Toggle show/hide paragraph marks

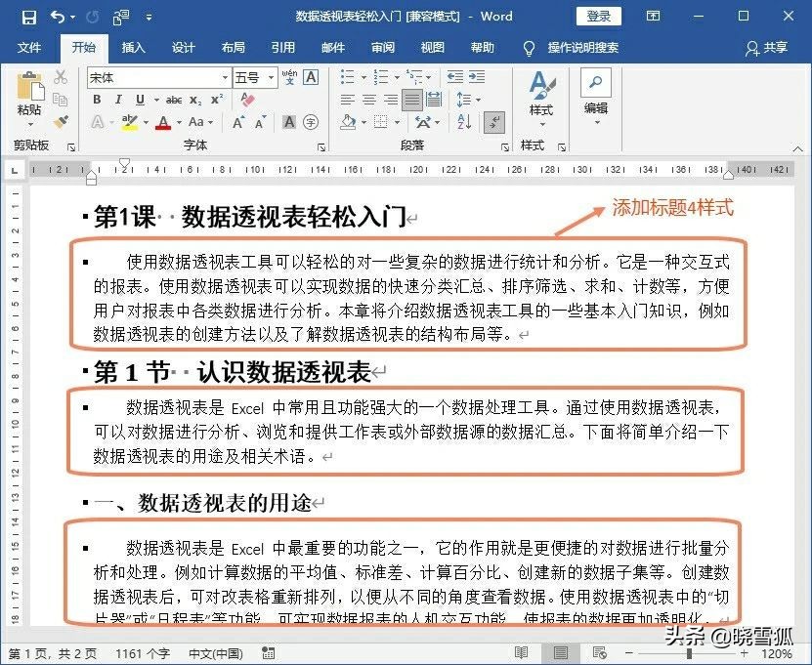coord(492,120)
